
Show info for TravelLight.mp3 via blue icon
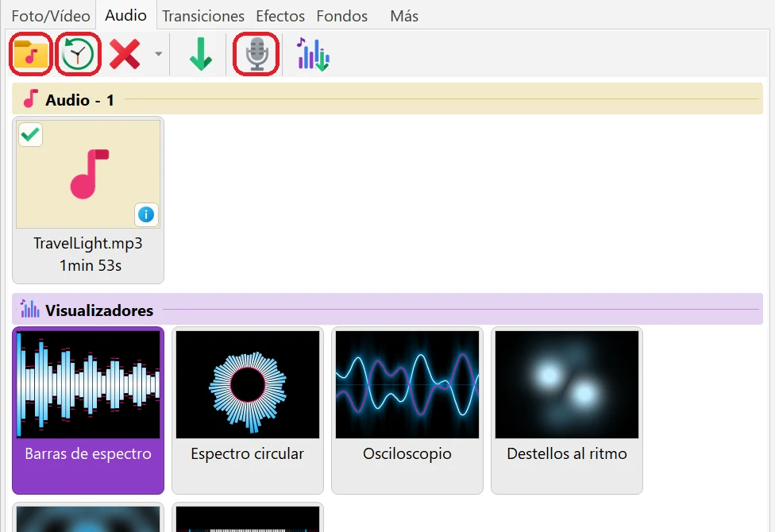click(146, 214)
